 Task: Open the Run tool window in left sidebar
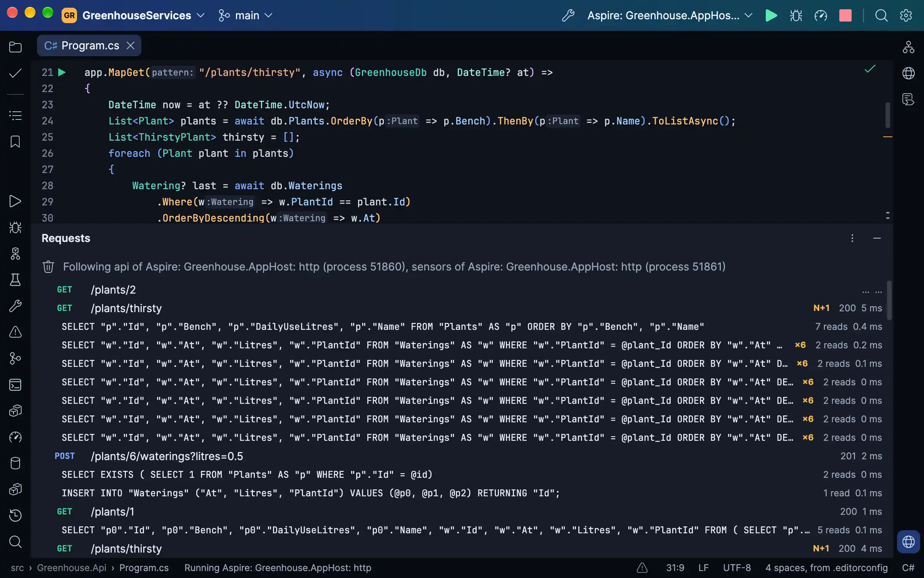point(15,201)
